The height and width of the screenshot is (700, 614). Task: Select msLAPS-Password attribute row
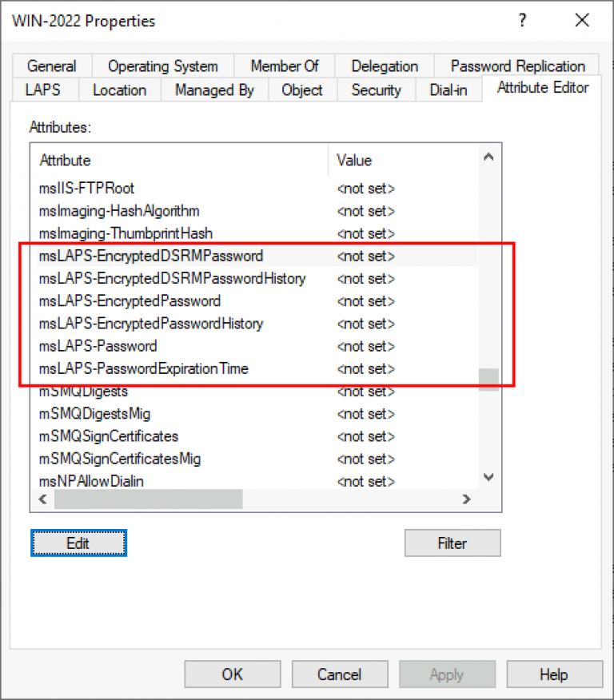point(98,346)
